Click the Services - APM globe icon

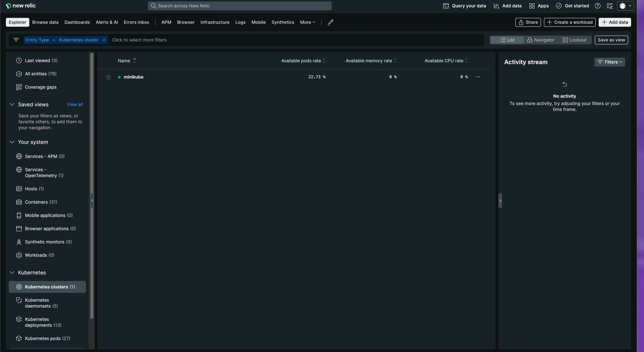click(x=19, y=156)
